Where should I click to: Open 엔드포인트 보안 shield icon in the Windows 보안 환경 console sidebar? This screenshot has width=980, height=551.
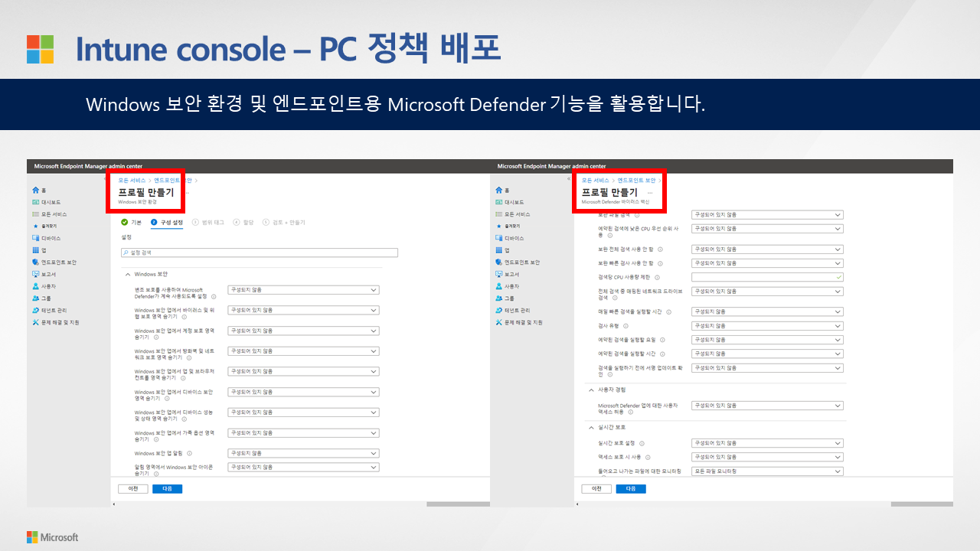35,262
